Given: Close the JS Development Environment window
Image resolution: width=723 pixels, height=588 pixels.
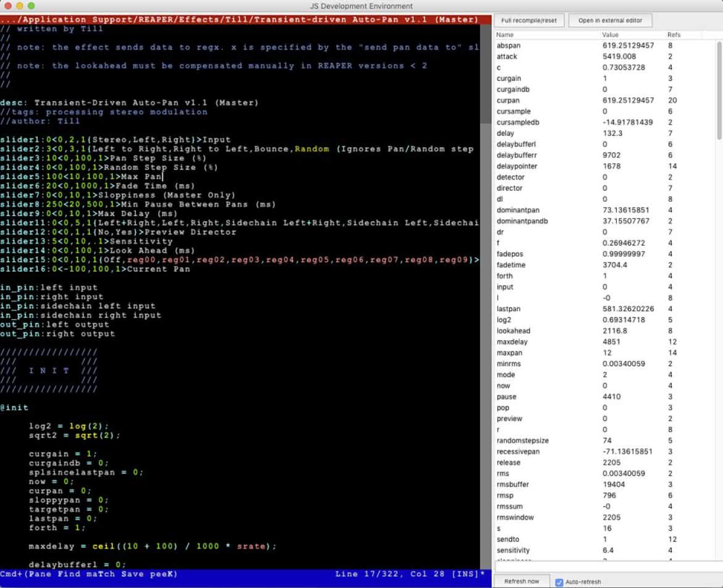Looking at the screenshot, I should point(8,6).
